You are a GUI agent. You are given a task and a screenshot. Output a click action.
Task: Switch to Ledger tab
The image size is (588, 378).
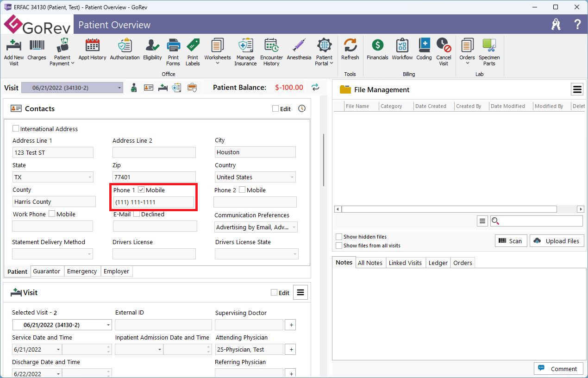coord(438,263)
